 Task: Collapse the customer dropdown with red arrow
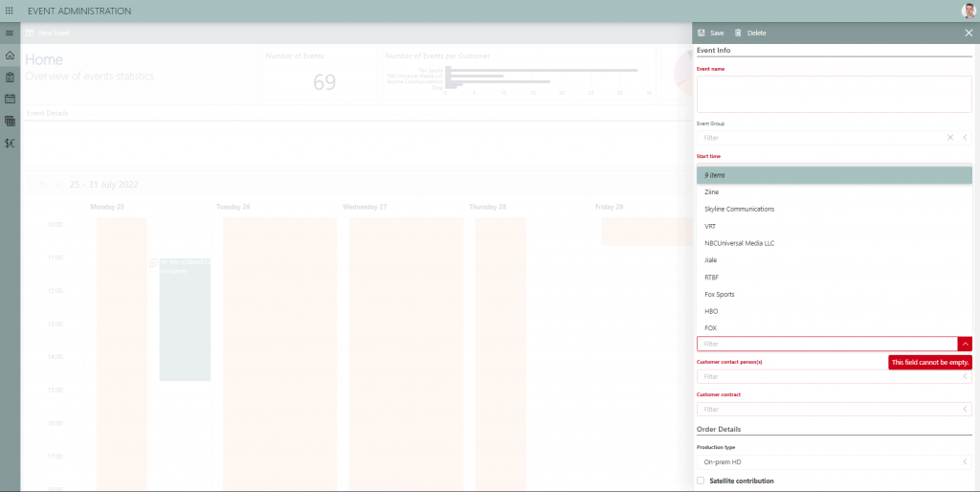[x=965, y=344]
